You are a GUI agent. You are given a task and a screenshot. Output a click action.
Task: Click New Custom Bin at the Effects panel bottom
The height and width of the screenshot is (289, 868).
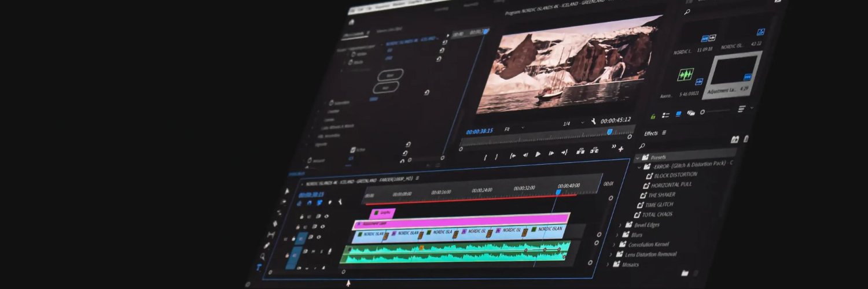click(685, 273)
